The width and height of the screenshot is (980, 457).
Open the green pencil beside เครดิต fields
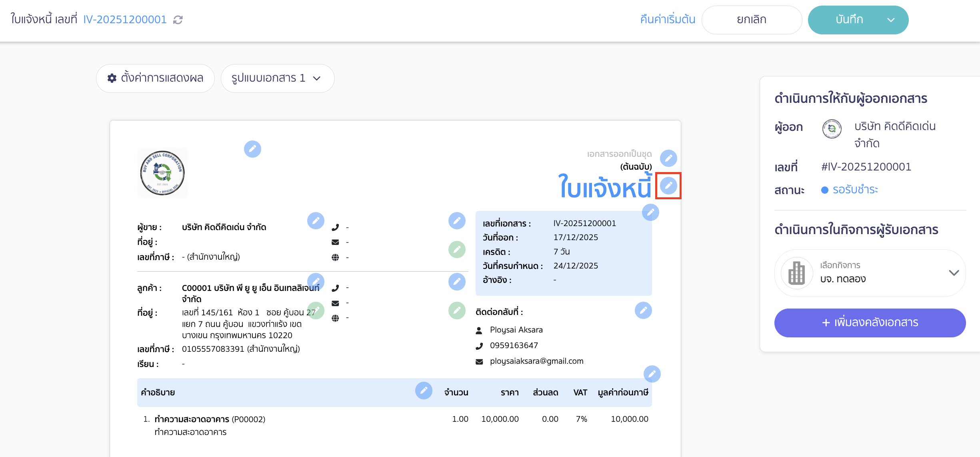[457, 249]
